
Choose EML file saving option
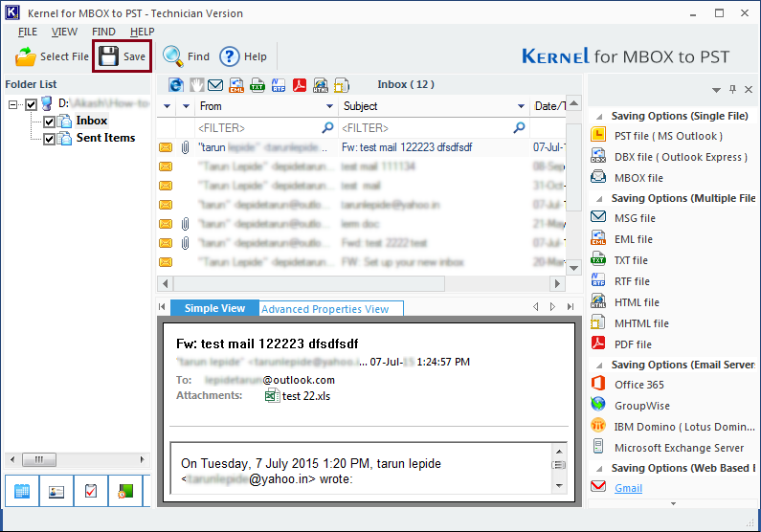634,239
